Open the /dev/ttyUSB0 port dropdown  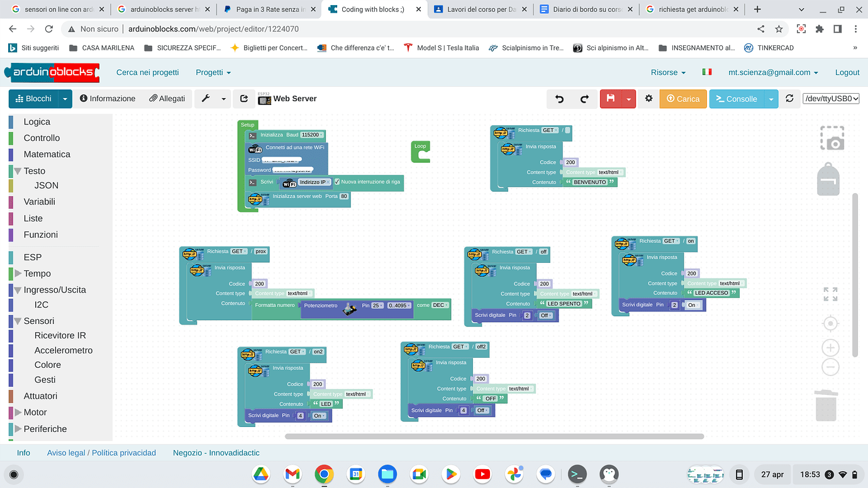click(x=831, y=97)
